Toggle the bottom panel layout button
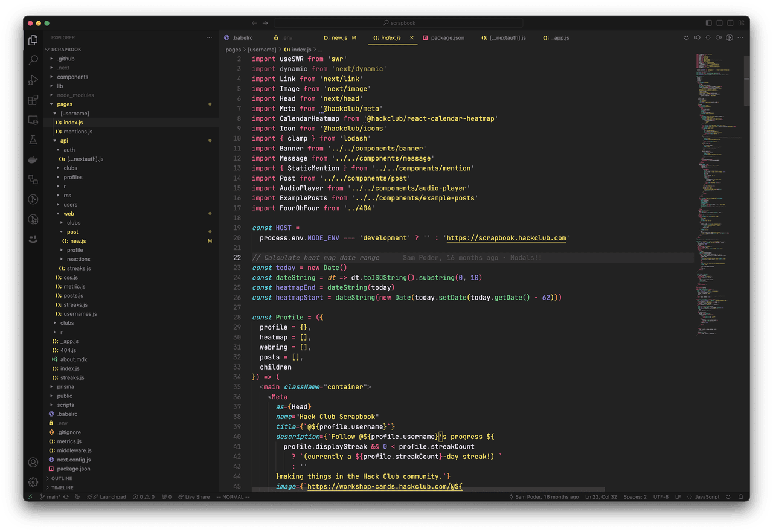Screen dimensions: 773x532 click(x=720, y=23)
